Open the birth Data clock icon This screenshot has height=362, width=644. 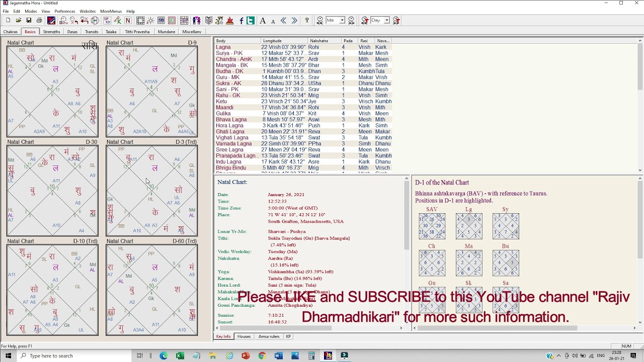click(x=63, y=21)
